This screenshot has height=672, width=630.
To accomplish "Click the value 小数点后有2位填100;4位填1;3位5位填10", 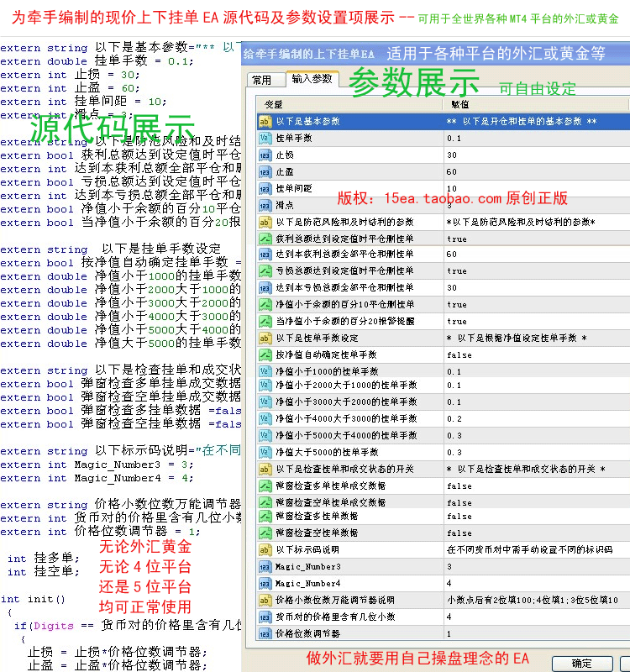I will tap(533, 600).
